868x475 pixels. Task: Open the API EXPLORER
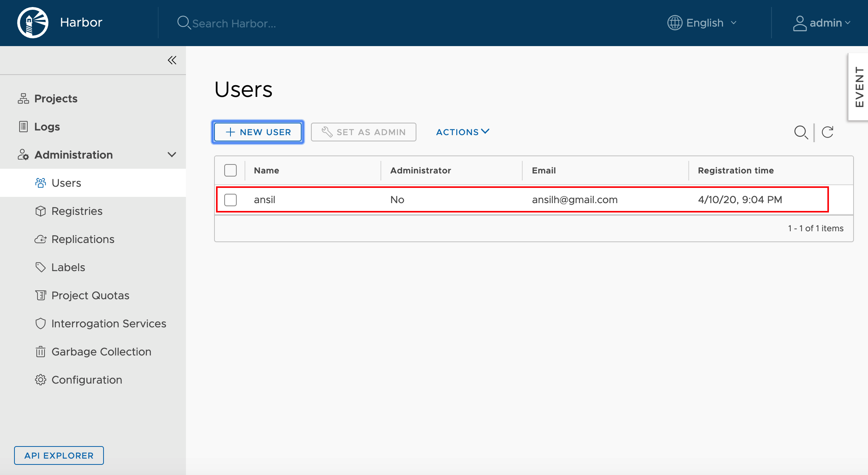tap(59, 455)
